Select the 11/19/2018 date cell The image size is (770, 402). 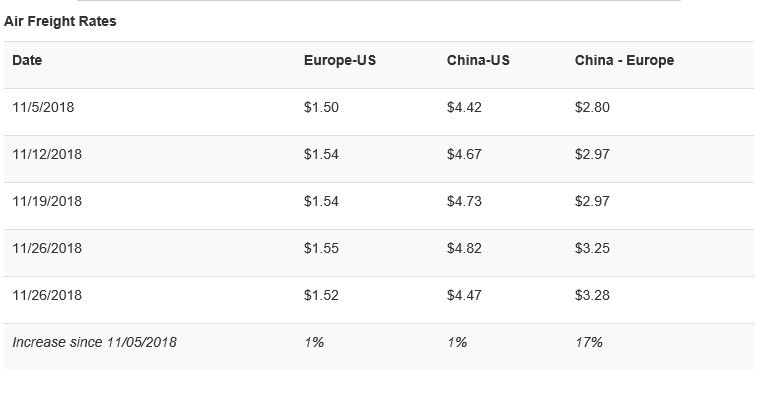[x=47, y=201]
